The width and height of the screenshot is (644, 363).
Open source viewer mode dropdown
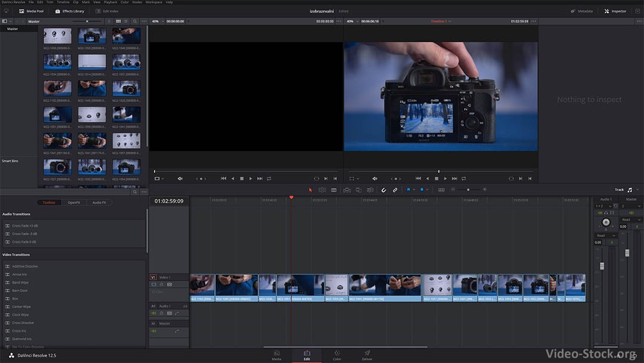(159, 179)
